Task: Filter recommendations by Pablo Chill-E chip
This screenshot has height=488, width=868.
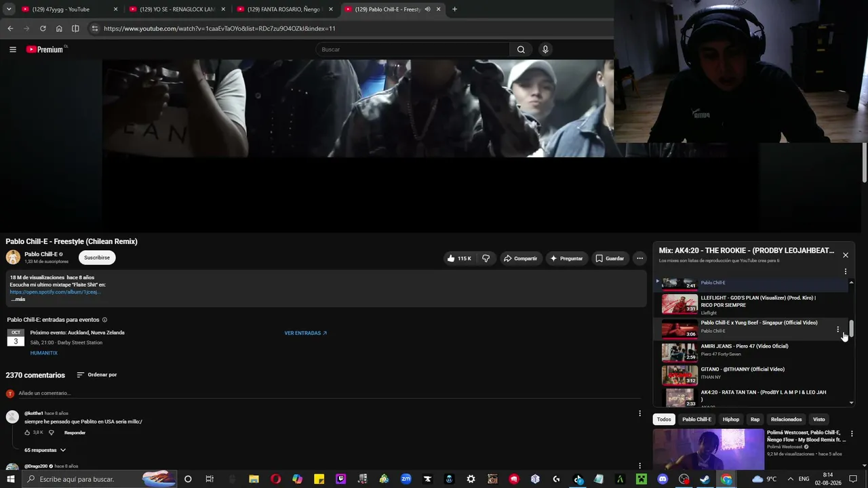Action: point(696,420)
